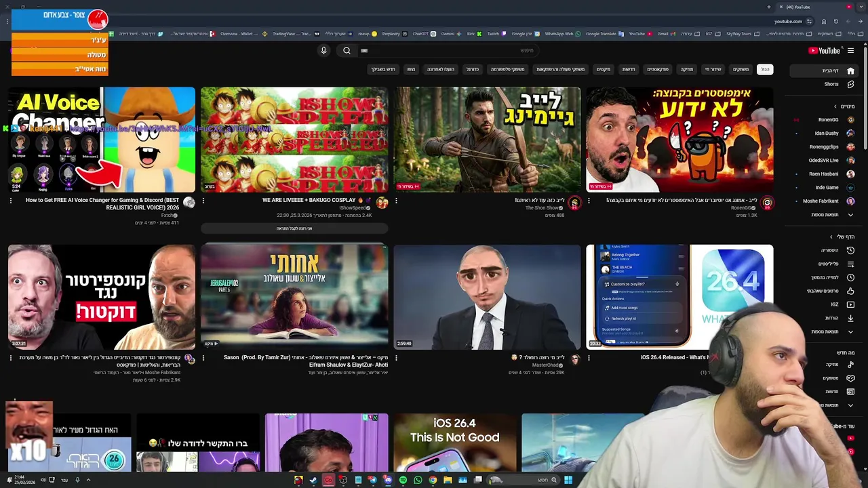
Task: Start voice search with microphone icon
Action: pos(323,50)
